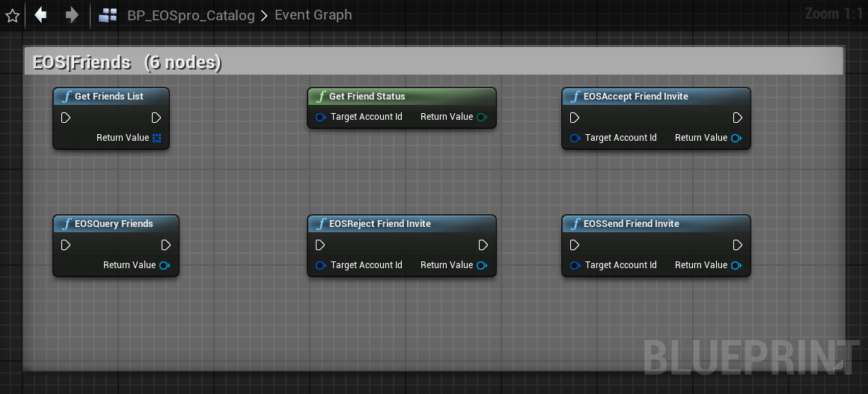This screenshot has height=394, width=868.
Task: Click EOSReject Friend Invite input exec pin
Action: 320,245
